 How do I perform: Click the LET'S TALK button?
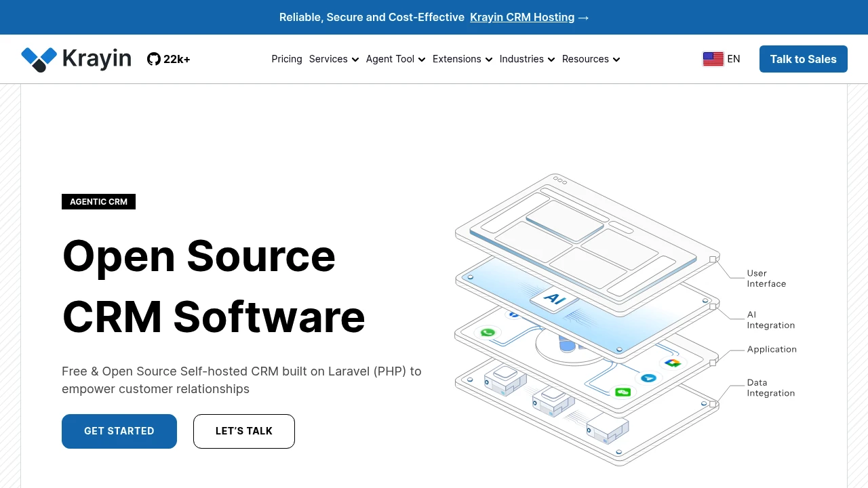pos(244,431)
